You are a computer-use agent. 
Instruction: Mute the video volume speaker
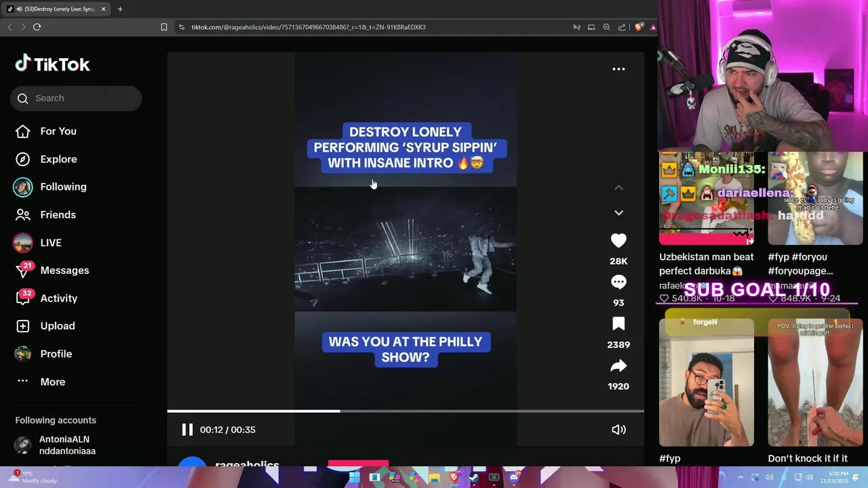click(x=618, y=430)
